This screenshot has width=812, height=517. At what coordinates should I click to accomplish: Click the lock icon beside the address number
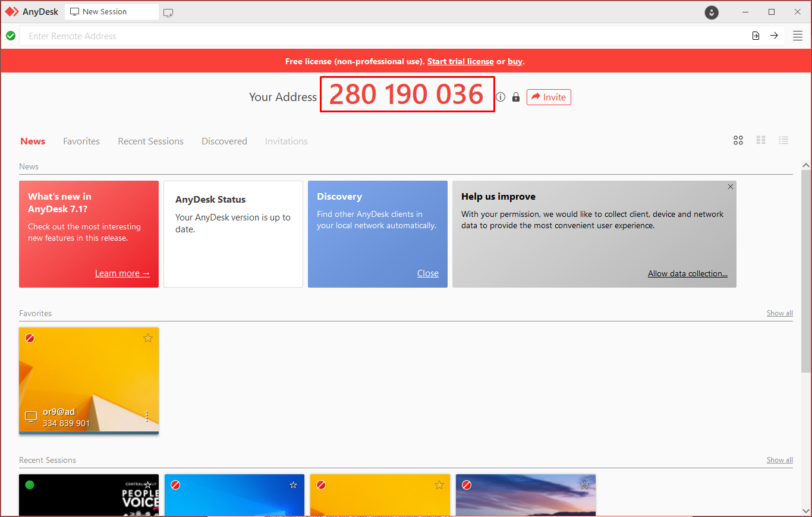click(516, 97)
